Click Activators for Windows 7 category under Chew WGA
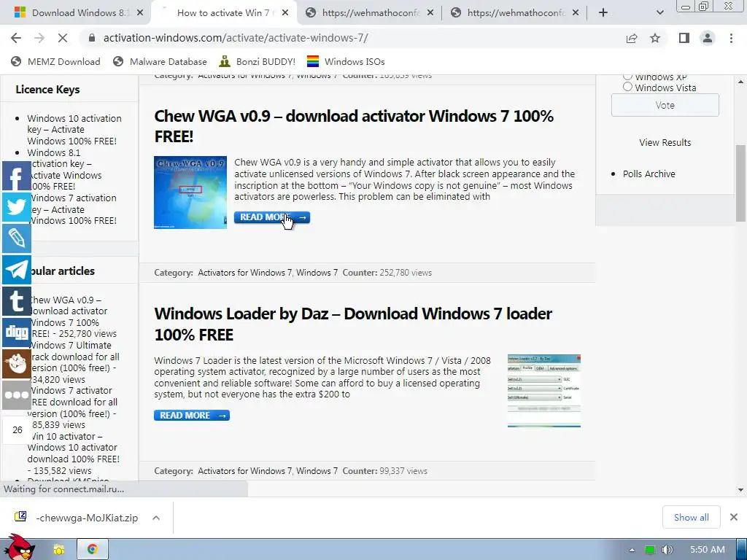This screenshot has height=560, width=747. tap(245, 273)
